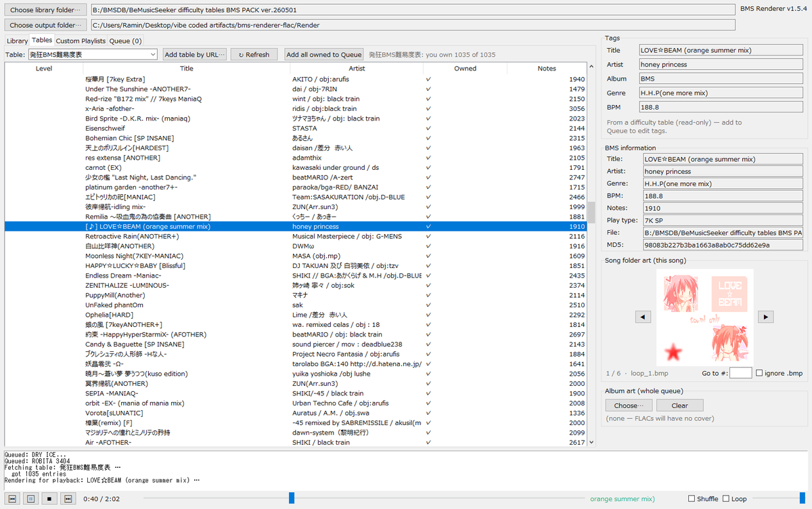The height and width of the screenshot is (509, 812).
Task: Choose album art for whole queue
Action: pyautogui.click(x=629, y=405)
